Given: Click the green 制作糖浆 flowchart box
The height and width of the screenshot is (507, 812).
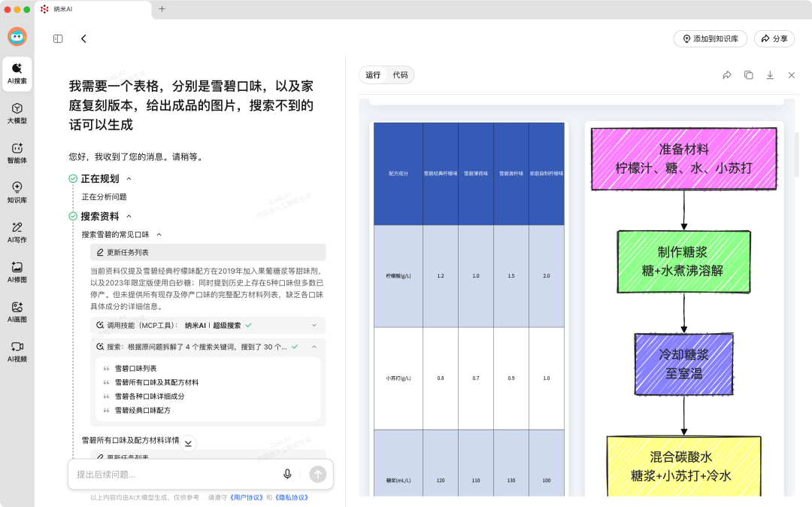Looking at the screenshot, I should [683, 262].
